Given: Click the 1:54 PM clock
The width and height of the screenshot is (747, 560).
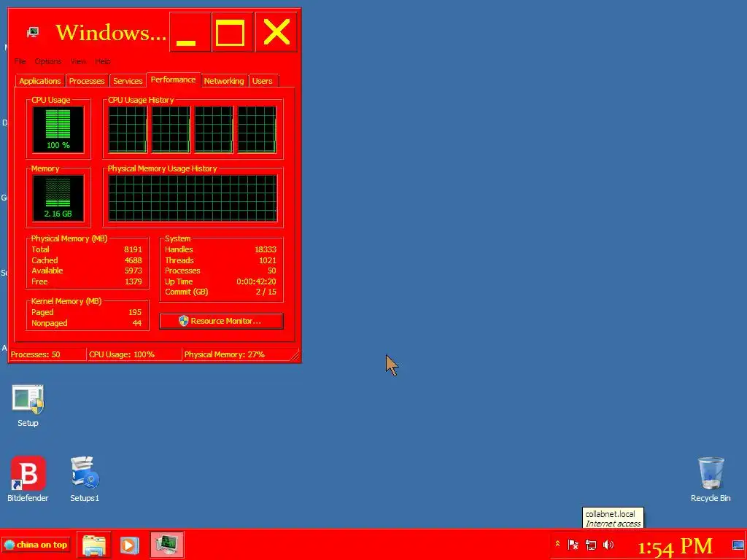Looking at the screenshot, I should pyautogui.click(x=675, y=546).
